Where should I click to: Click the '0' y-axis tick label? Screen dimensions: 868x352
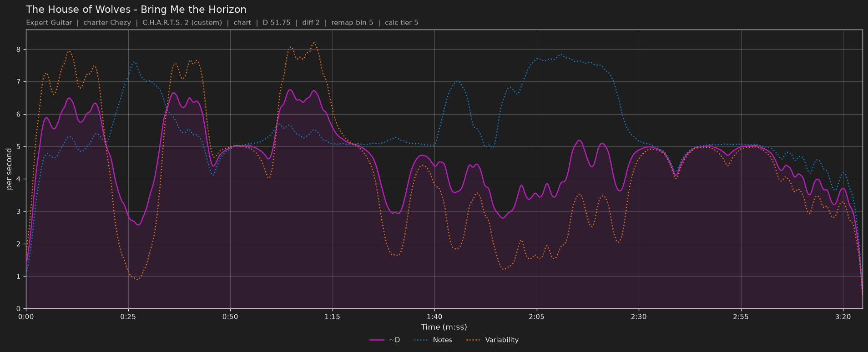point(19,309)
